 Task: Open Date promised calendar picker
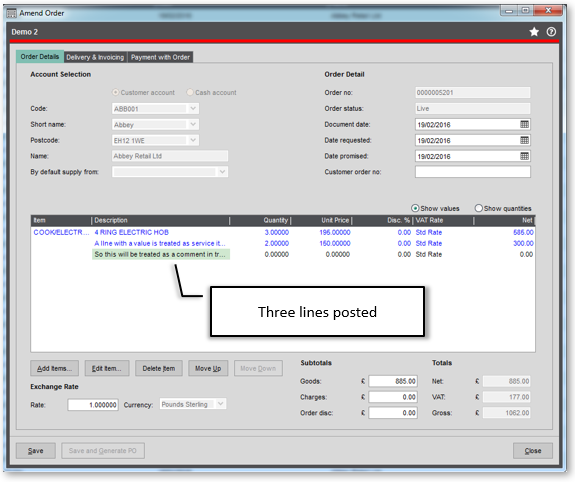pyautogui.click(x=524, y=156)
